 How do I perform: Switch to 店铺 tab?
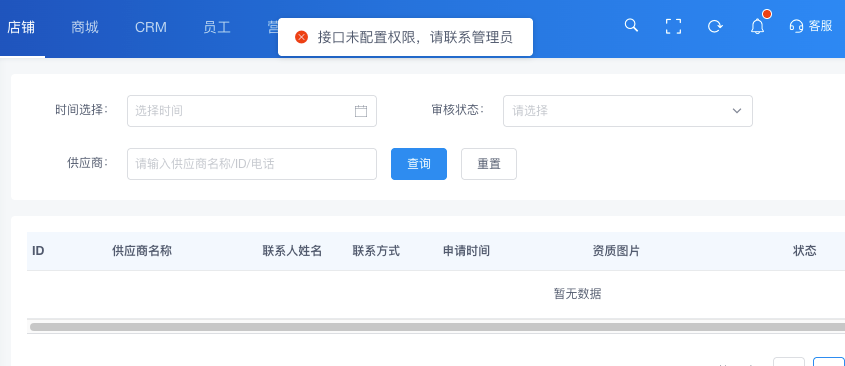(21, 27)
